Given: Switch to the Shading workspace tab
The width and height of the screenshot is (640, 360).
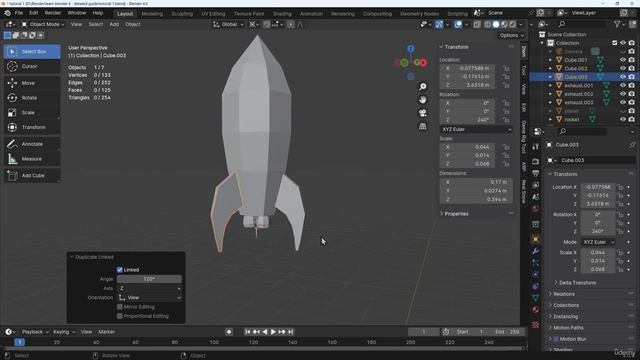Looking at the screenshot, I should (282, 13).
